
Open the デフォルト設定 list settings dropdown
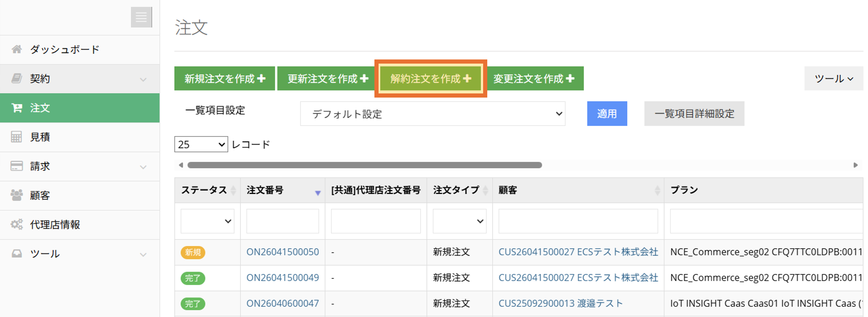(433, 114)
